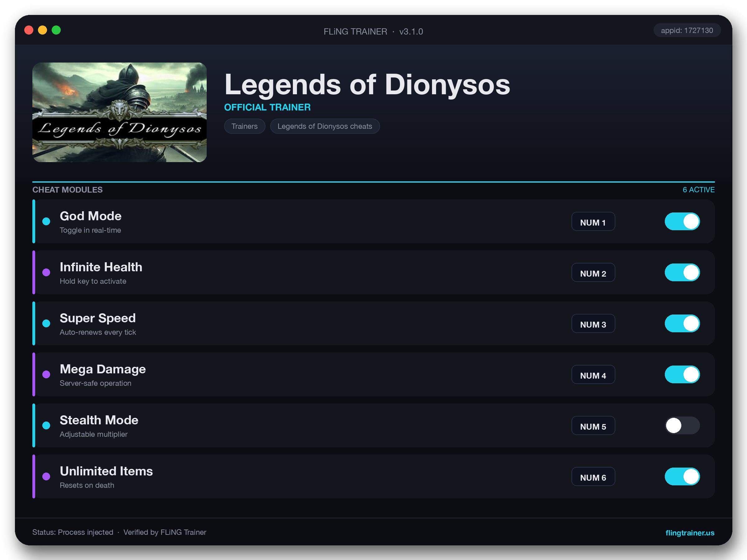
Task: Maximize window with the green button
Action: tap(56, 30)
